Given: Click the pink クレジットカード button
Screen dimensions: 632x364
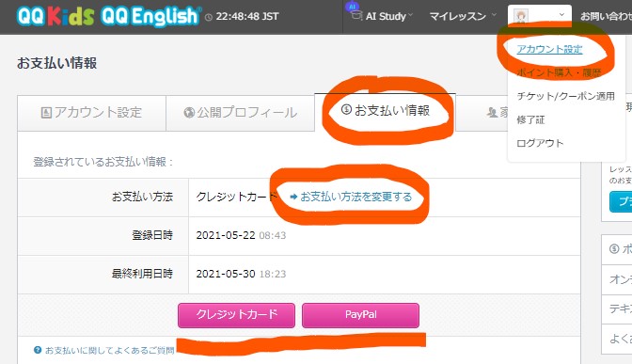Looking at the screenshot, I should coord(236,315).
